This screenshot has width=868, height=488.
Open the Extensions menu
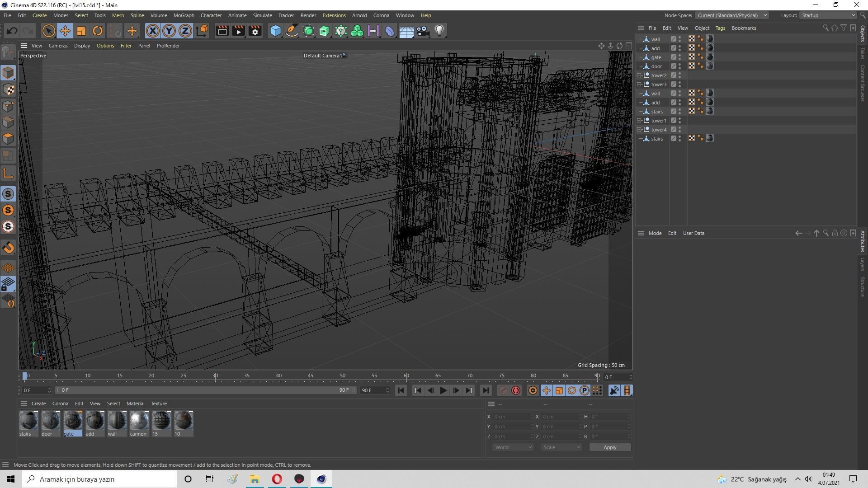tap(334, 15)
